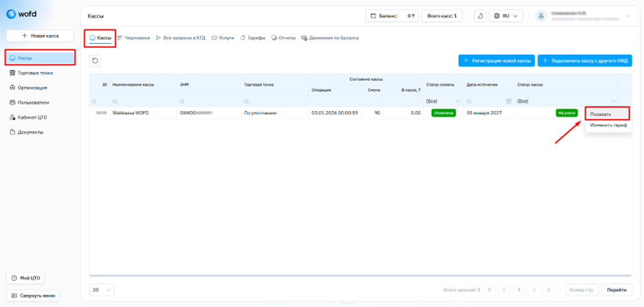Viewport: 644px width, 307px height.
Task: Switch to the Услуги tab
Action: click(223, 38)
